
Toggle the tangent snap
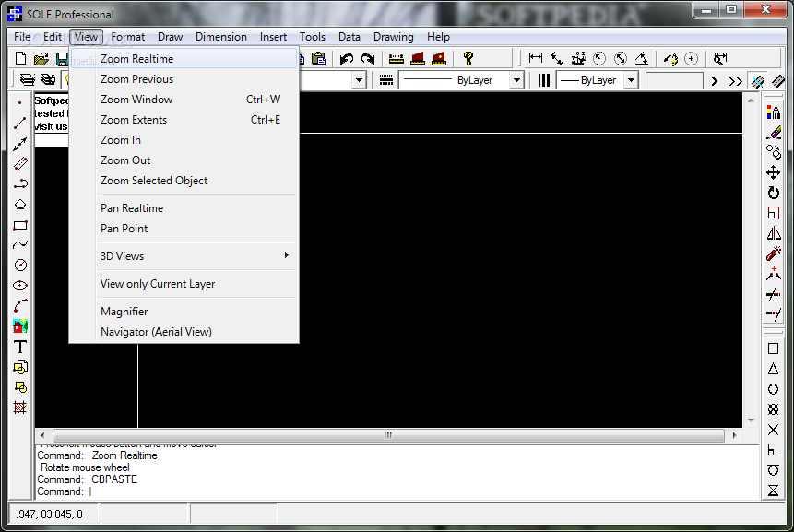tap(773, 470)
